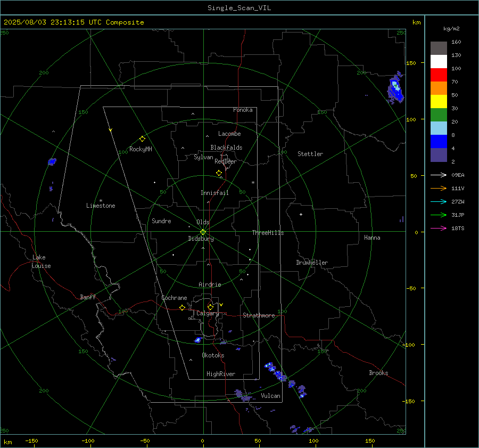479x448 pixels.
Task: Click the Calgary city label
Action: 208,313
